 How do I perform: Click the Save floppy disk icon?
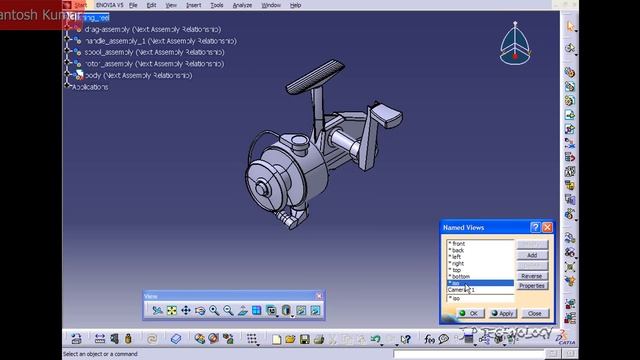coord(304,339)
